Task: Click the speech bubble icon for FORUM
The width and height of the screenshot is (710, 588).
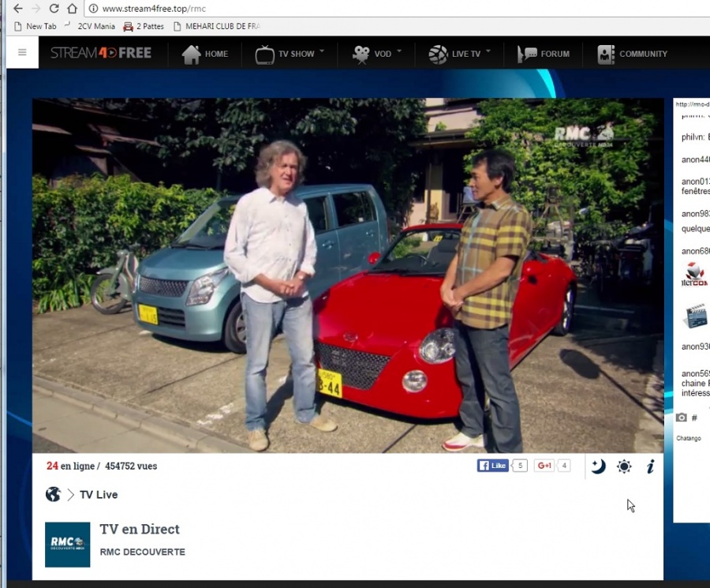Action: point(527,54)
